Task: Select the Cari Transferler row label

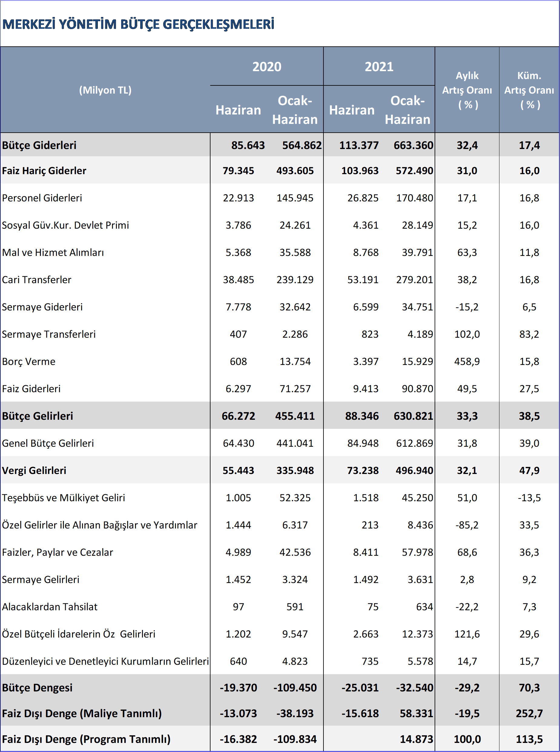Action: tap(37, 280)
